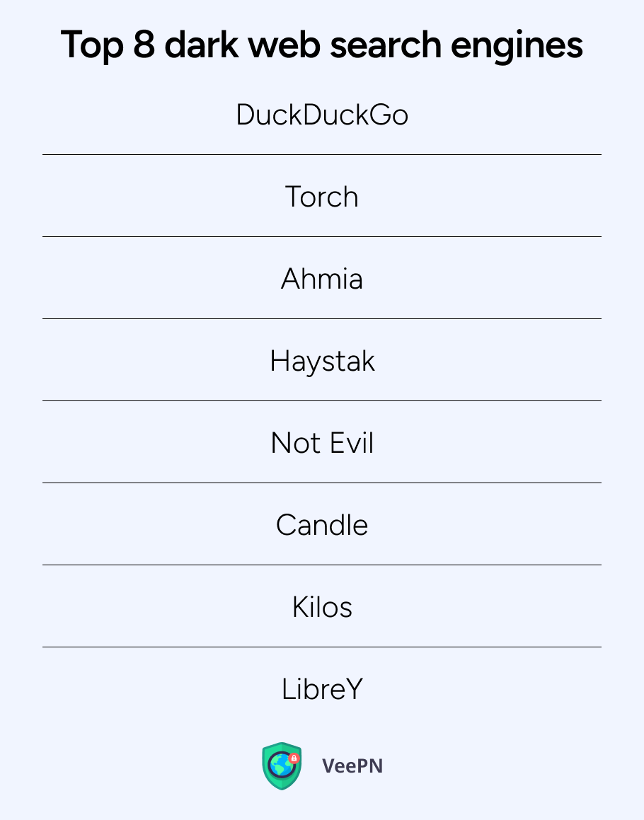Select the Not Evil entry

[322, 443]
